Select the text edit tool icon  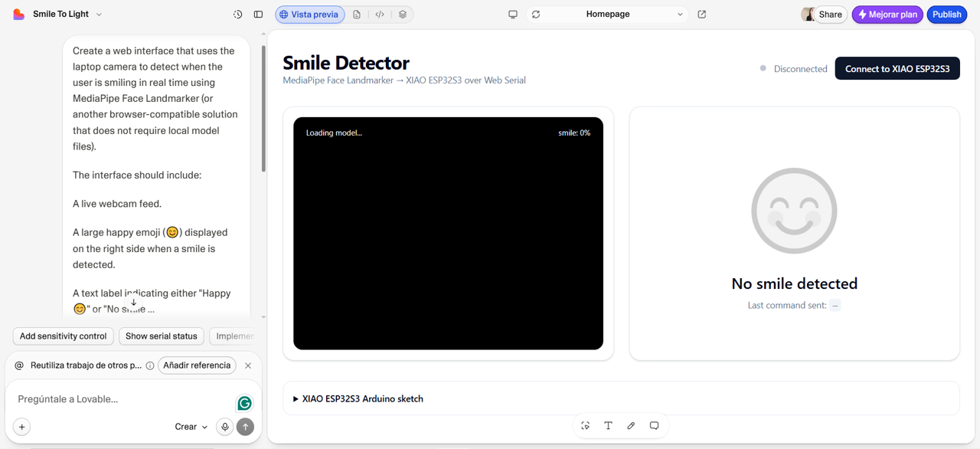[x=609, y=425]
